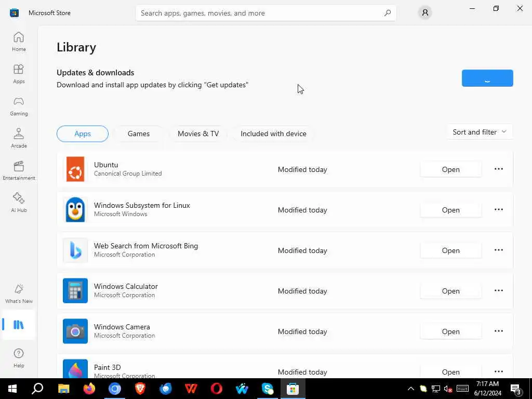This screenshot has width=532, height=399.
Task: Click the muted volume tray icon
Action: [448, 389]
